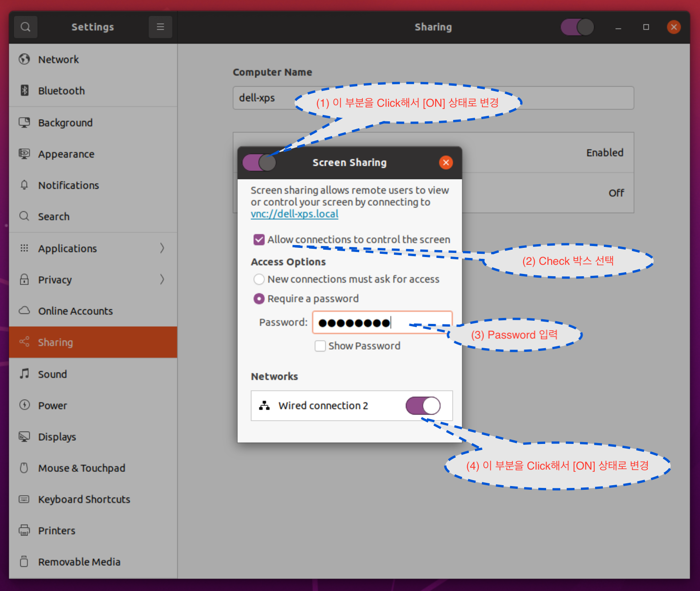The image size is (700, 591).
Task: Close the Screen Sharing dialog
Action: point(446,162)
